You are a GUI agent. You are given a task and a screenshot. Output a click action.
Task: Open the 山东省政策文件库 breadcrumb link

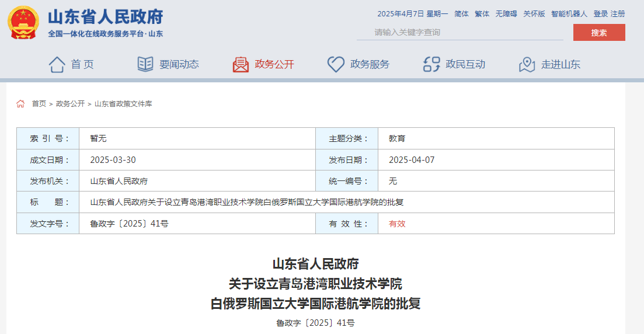123,104
